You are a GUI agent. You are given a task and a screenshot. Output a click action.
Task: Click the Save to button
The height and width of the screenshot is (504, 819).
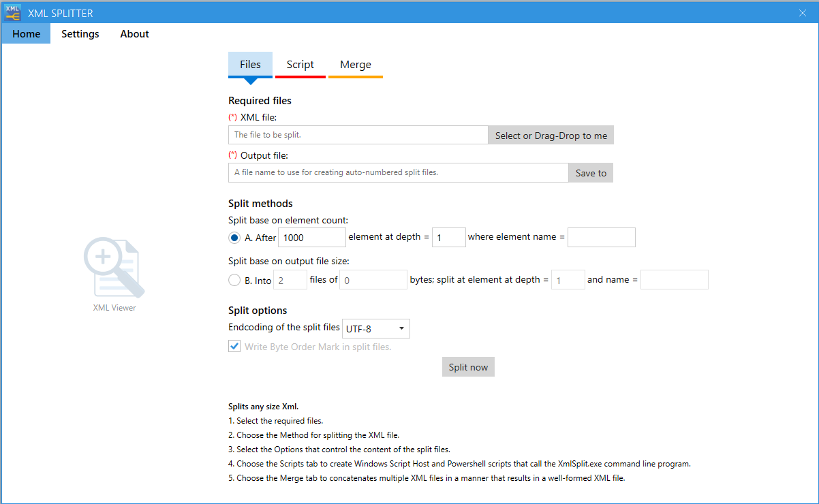pyautogui.click(x=591, y=173)
